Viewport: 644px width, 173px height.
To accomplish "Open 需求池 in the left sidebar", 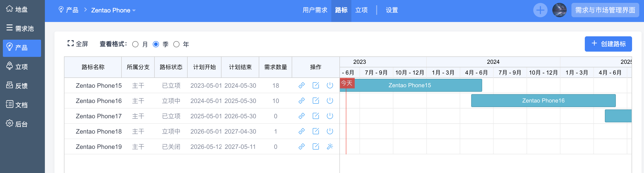I will coord(21,28).
